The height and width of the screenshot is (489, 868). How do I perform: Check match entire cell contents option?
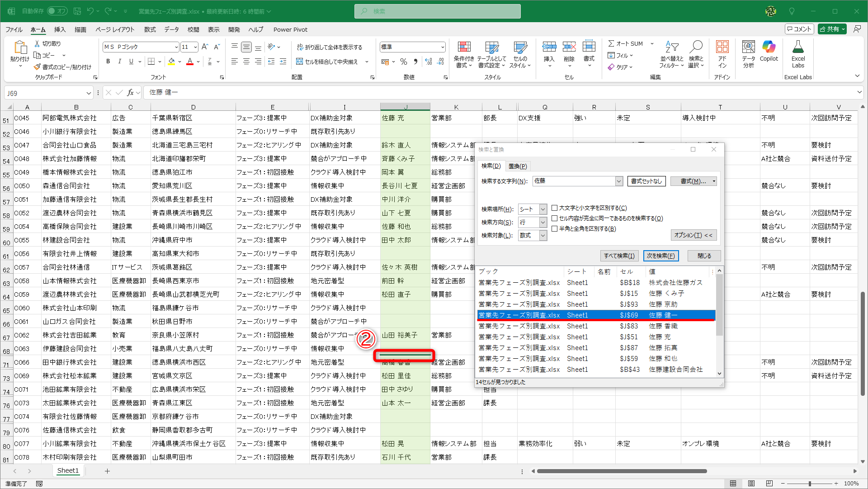[x=554, y=218]
